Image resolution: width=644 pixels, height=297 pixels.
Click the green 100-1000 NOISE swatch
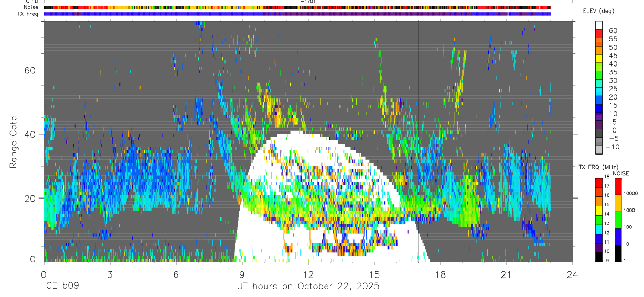pyautogui.click(x=618, y=220)
